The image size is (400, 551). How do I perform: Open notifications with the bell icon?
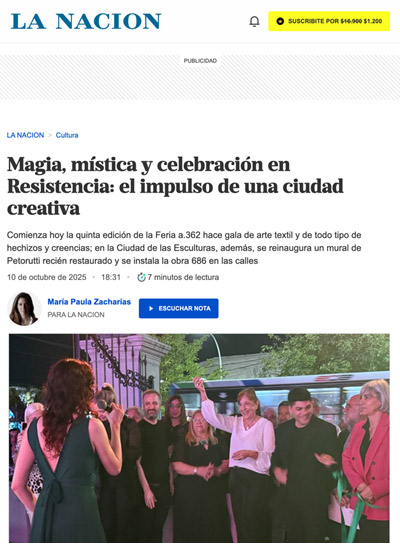[x=254, y=21]
